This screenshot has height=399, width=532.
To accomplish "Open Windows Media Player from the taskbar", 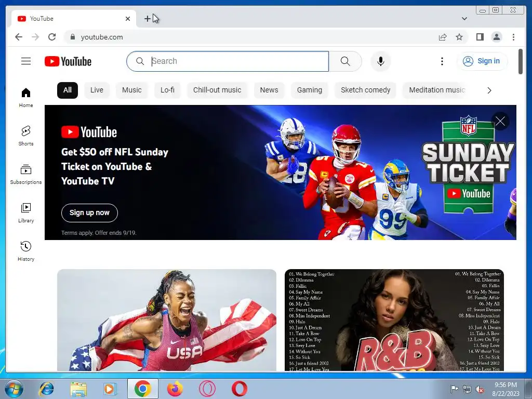I will click(110, 389).
